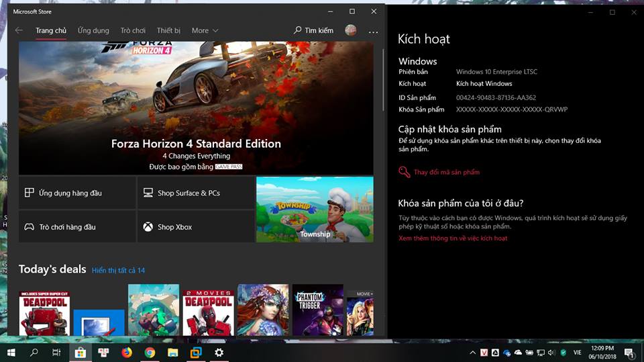Open Ứng dụng hàng đầu tile
The width and height of the screenshot is (644, 362).
tap(77, 193)
